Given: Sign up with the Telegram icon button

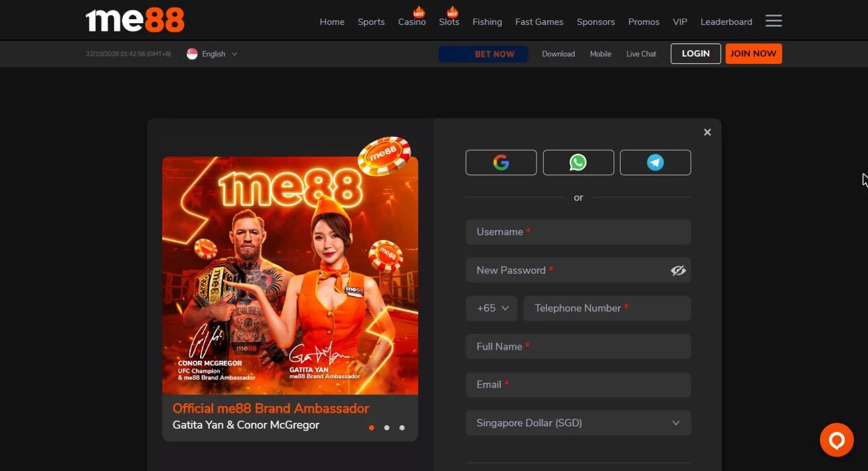Looking at the screenshot, I should tap(655, 162).
